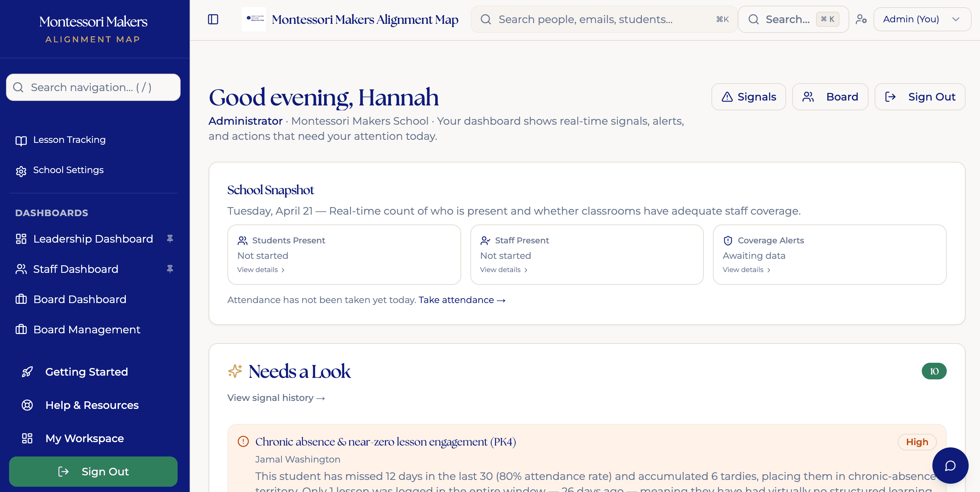Click the green 10 count badge

[934, 371]
